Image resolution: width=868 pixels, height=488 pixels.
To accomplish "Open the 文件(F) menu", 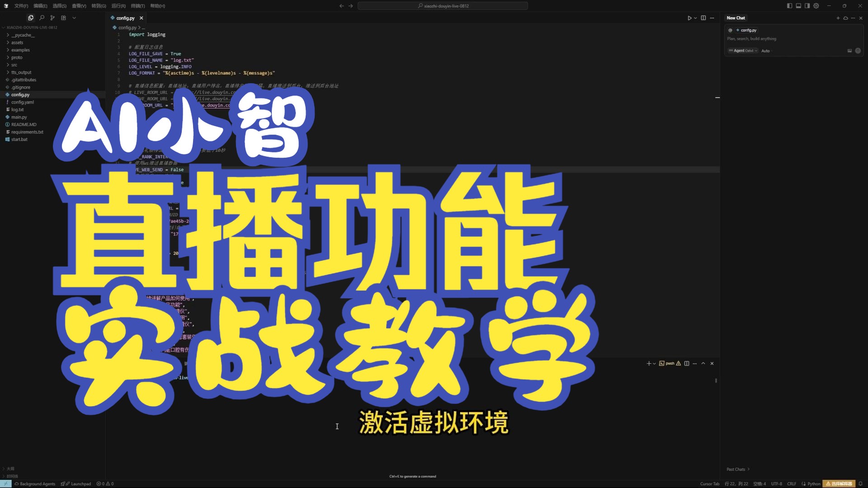I will point(21,6).
